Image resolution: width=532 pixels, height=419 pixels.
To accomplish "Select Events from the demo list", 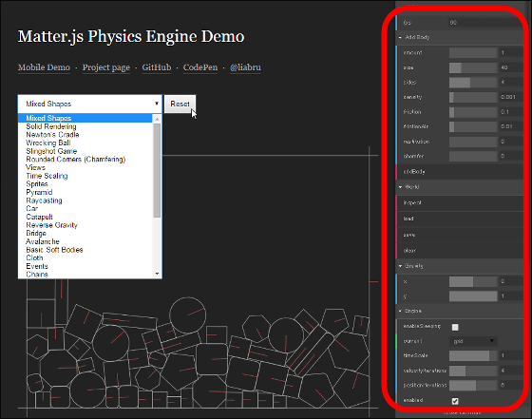I will [85, 266].
